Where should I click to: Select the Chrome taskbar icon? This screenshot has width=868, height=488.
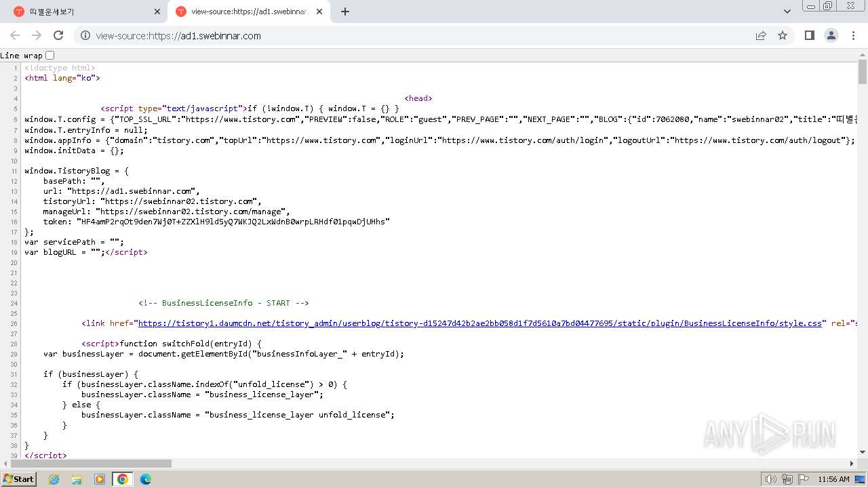pyautogui.click(x=123, y=479)
